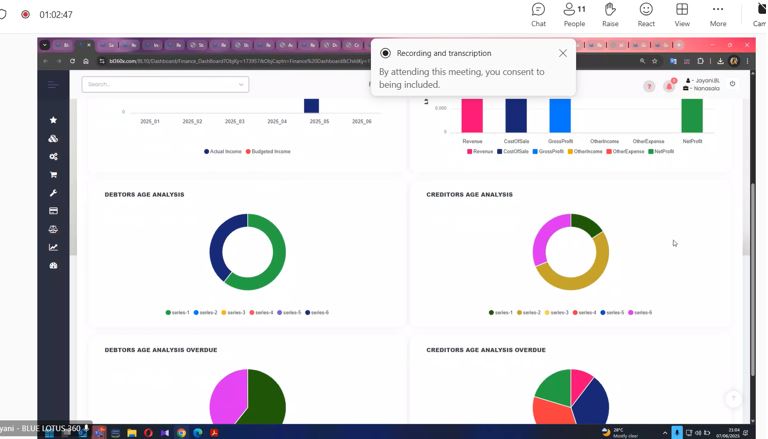This screenshot has height=439, width=768.
Task: Toggle series-6 in Debtors Age Analysis legend
Action: (317, 312)
